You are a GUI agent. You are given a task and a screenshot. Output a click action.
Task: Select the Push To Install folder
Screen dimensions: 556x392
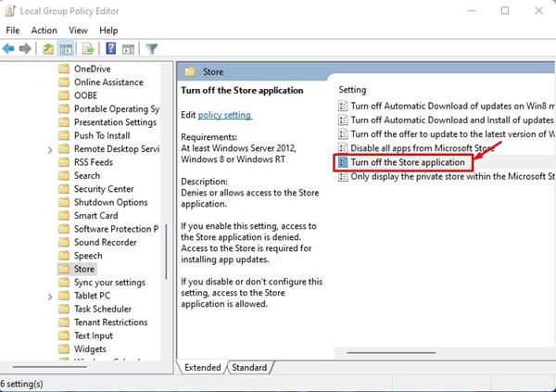coord(102,135)
